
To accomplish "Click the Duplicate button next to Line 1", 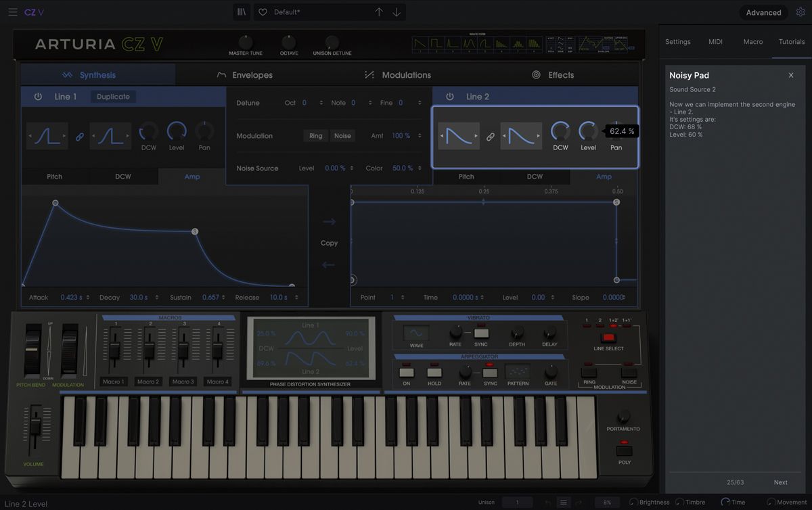I will [112, 97].
